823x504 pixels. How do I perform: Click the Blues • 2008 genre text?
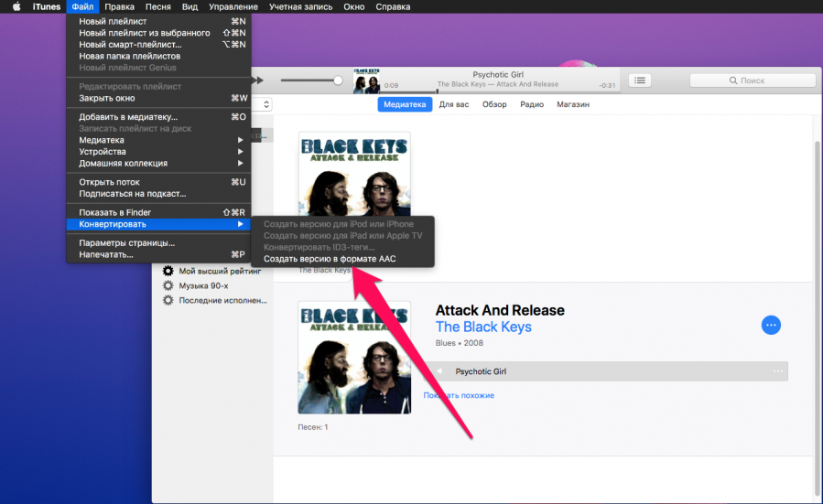pyautogui.click(x=460, y=343)
